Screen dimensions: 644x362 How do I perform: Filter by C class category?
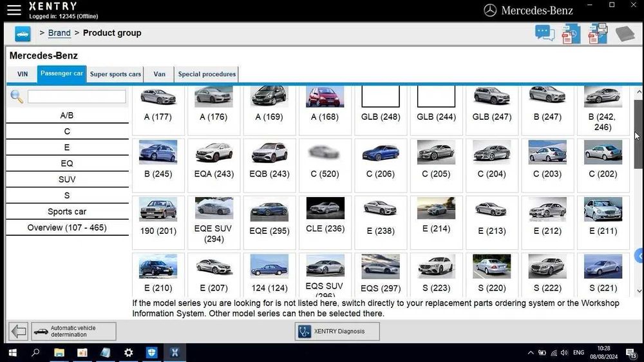pyautogui.click(x=67, y=131)
